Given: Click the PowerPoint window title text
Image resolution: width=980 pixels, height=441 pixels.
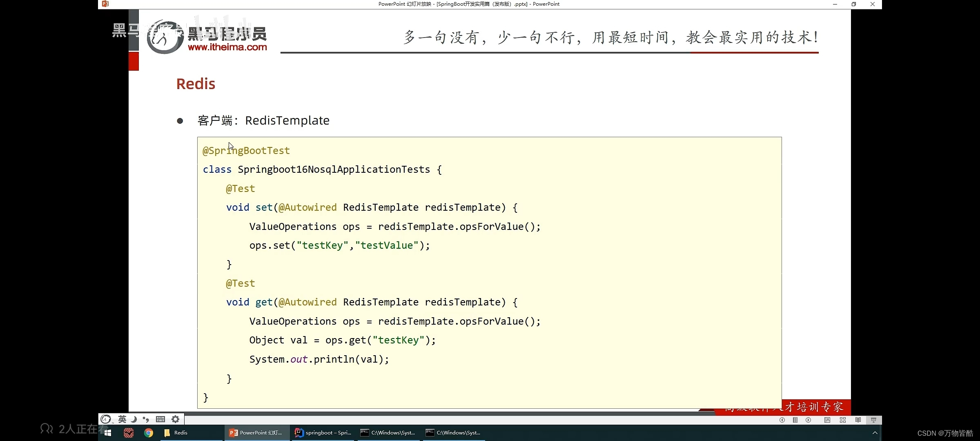Looking at the screenshot, I should (x=469, y=4).
